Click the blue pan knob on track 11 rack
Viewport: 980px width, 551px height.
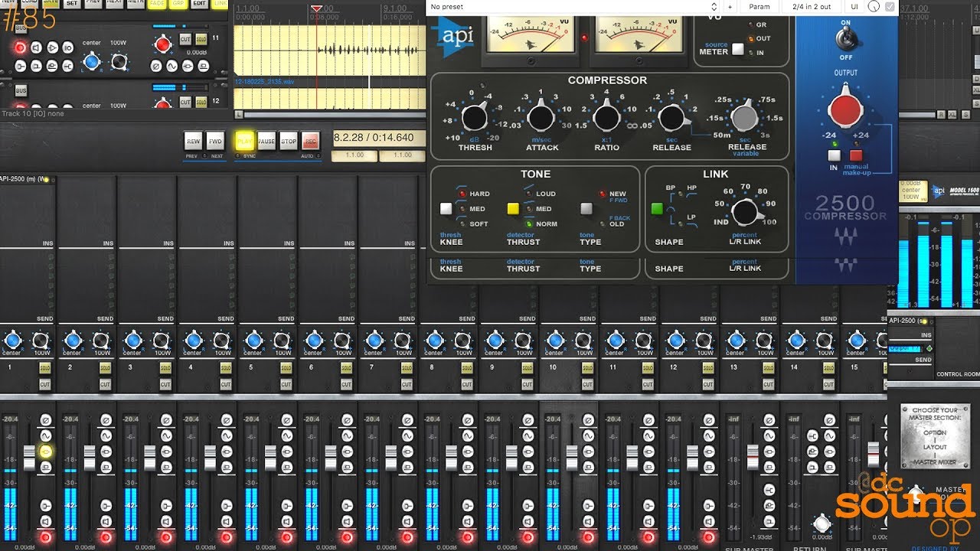click(x=91, y=61)
